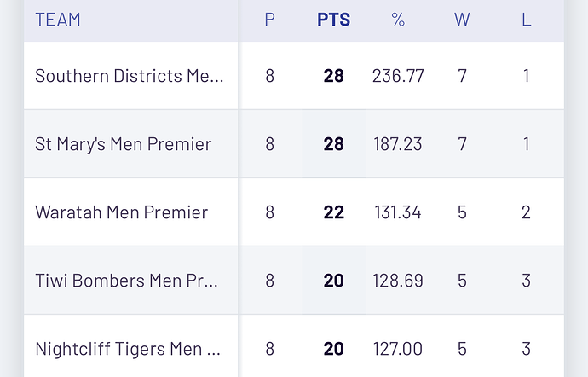The height and width of the screenshot is (377, 588).
Task: Click Nightcliff Tigers percentage 127.00
Action: [x=398, y=349]
